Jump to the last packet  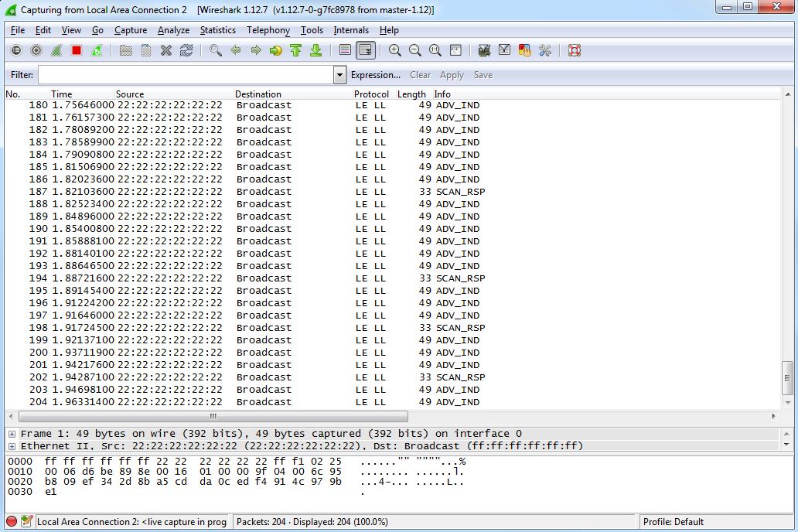tap(315, 50)
